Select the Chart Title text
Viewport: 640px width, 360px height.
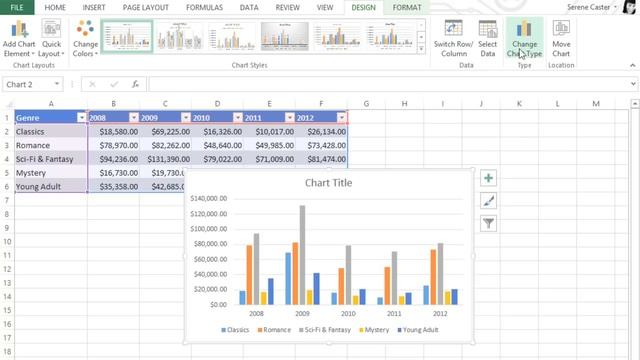pos(329,183)
